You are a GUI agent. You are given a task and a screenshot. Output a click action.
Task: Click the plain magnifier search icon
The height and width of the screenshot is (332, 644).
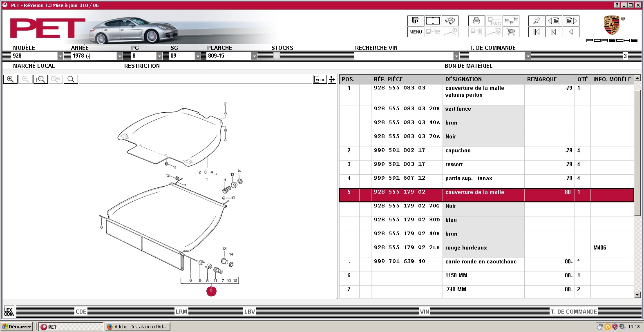(x=71, y=79)
